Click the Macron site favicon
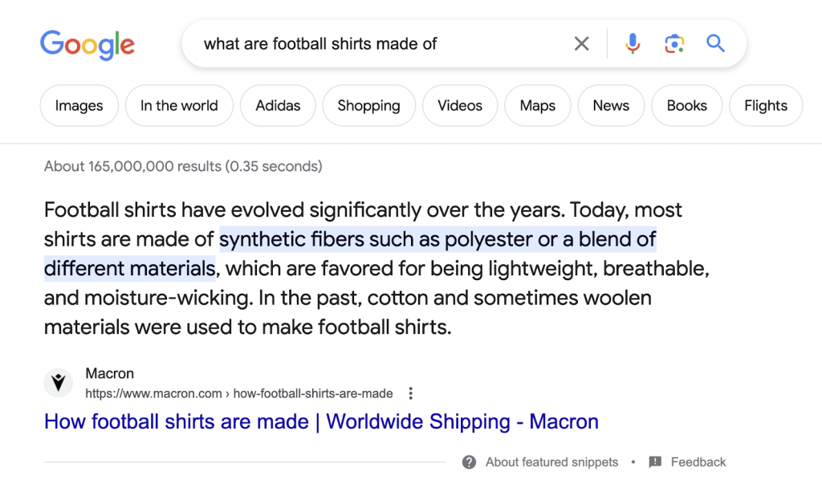 coord(58,383)
